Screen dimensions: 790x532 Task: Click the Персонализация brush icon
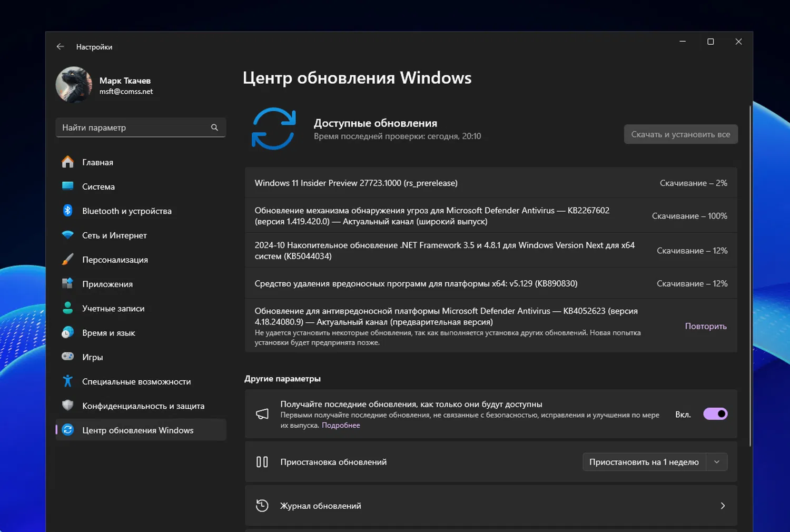pos(68,259)
